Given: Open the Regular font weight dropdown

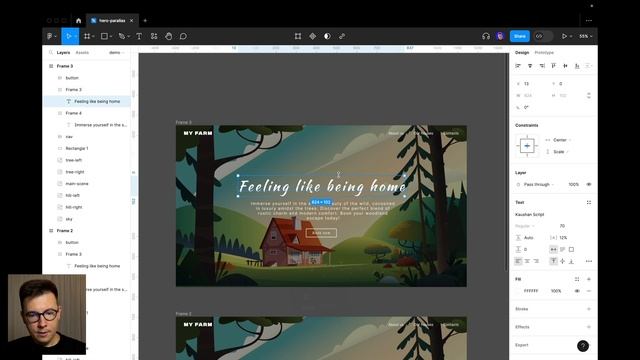Looking at the screenshot, I should 525,226.
